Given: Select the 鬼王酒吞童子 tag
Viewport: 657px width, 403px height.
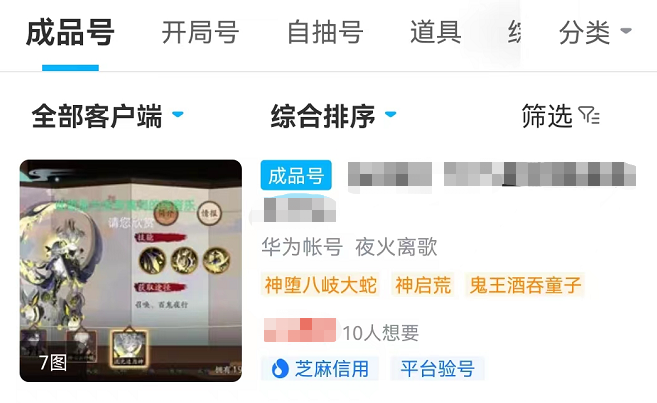Looking at the screenshot, I should pyautogui.click(x=525, y=285).
